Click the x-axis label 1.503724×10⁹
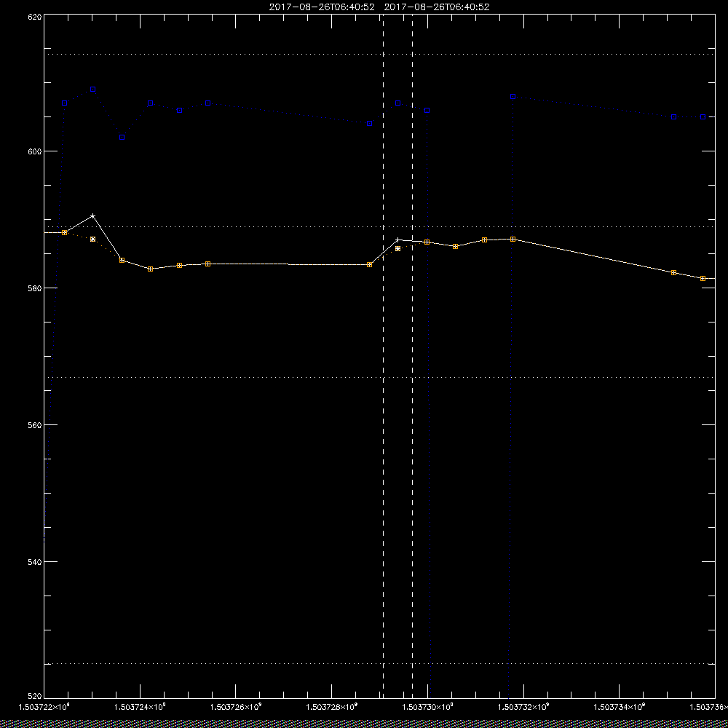 pyautogui.click(x=140, y=707)
